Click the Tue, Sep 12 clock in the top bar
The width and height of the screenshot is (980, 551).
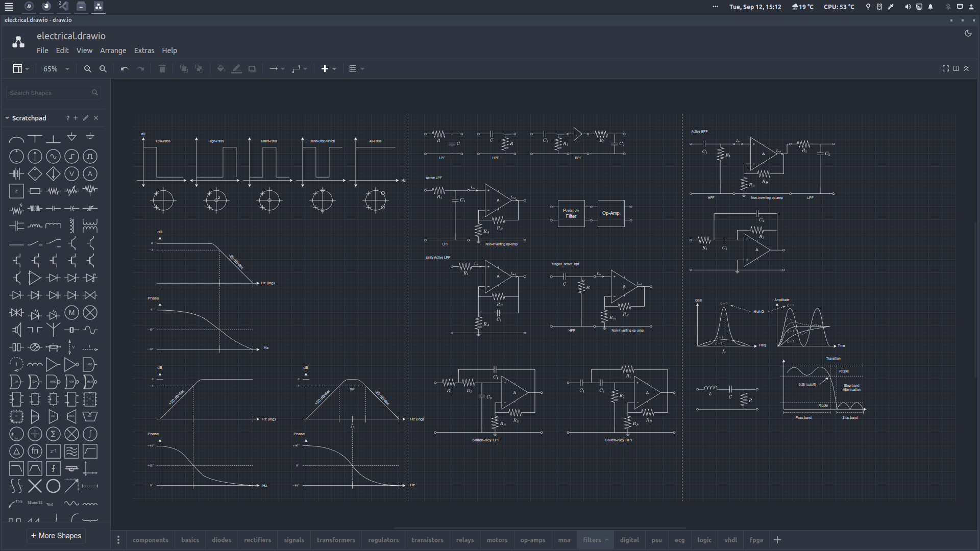tap(755, 7)
